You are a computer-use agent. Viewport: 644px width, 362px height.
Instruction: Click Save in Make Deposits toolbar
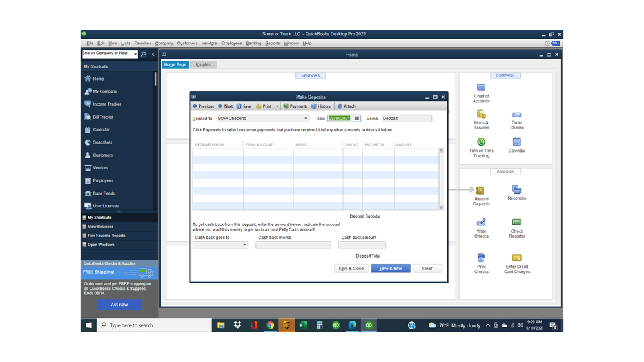[x=244, y=106]
